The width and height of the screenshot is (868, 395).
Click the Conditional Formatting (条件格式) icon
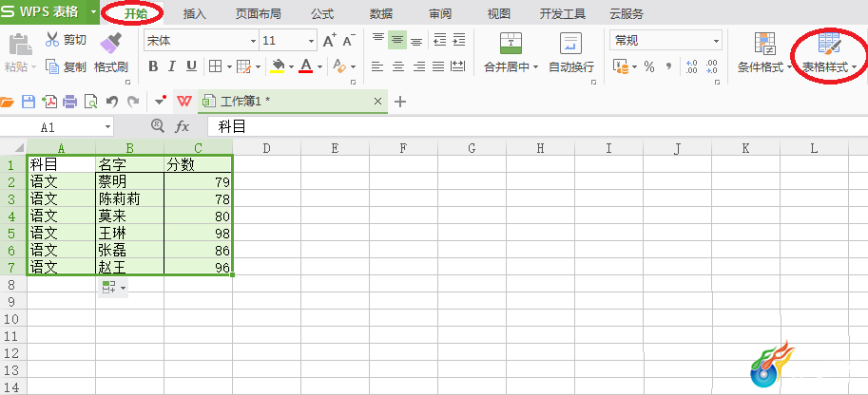pos(765,44)
